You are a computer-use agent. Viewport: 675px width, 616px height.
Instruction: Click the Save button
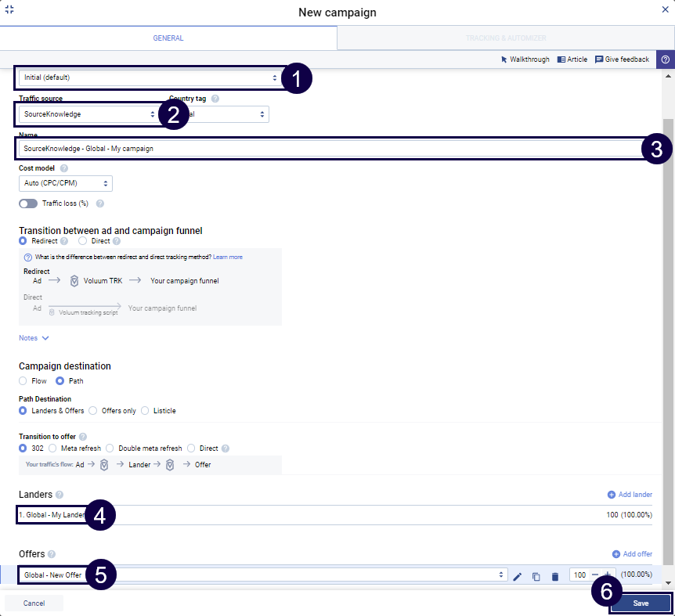[640, 603]
